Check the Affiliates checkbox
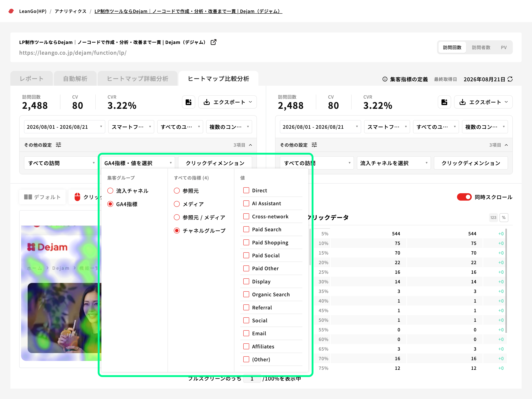This screenshot has width=532, height=399. tap(246, 346)
